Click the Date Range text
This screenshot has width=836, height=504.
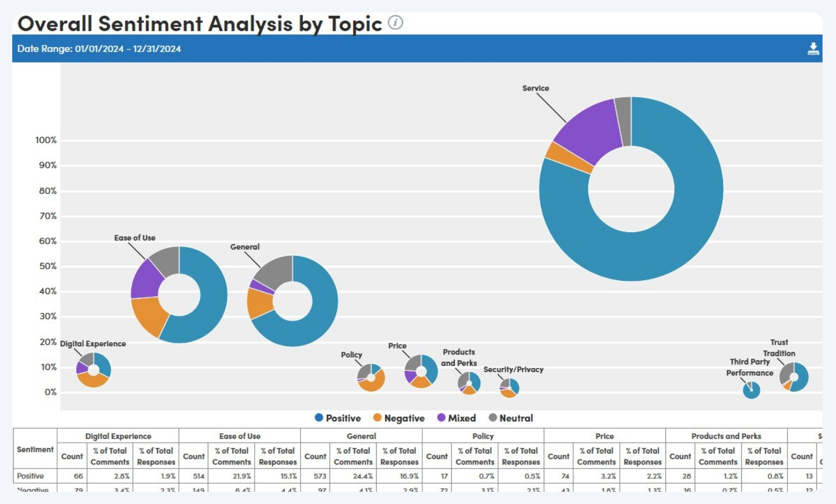click(99, 49)
